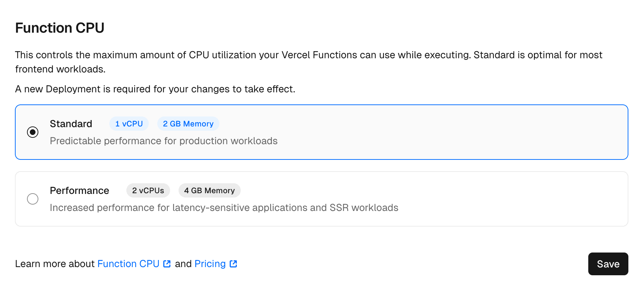Open the Pricing page link
The height and width of the screenshot is (282, 644).
209,264
